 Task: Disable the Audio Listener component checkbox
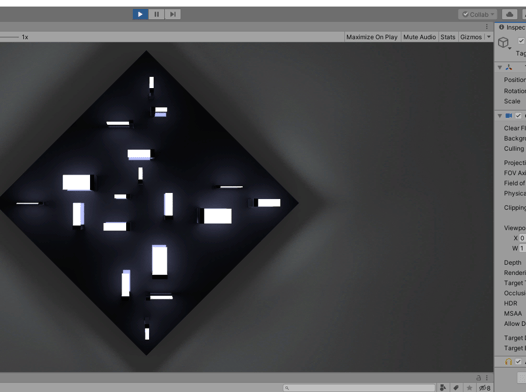518,361
